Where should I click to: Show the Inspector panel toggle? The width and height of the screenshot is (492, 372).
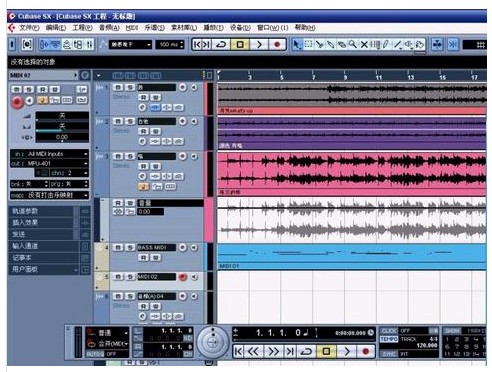pyautogui.click(x=45, y=44)
